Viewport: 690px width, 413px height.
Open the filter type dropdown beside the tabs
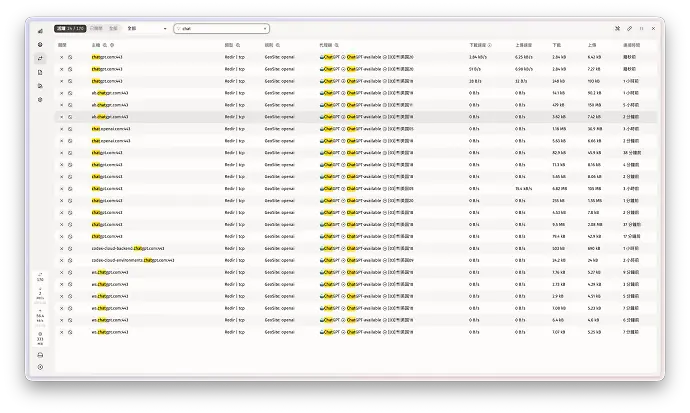click(147, 29)
